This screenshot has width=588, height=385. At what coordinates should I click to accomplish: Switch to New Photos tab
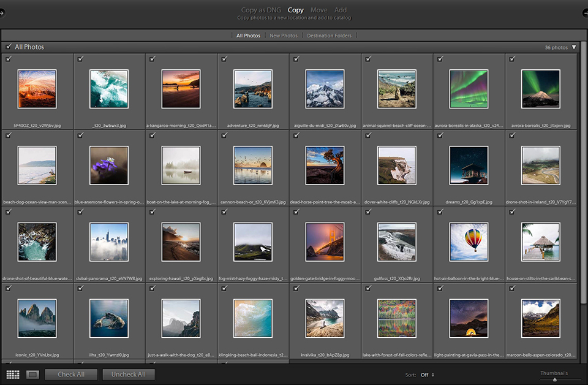[x=284, y=36]
